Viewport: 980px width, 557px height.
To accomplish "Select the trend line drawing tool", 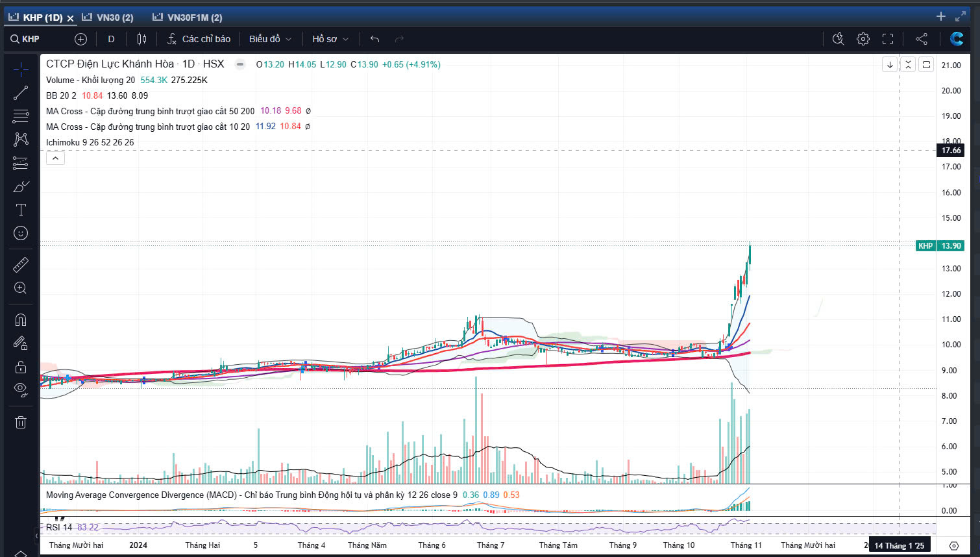I will click(21, 93).
